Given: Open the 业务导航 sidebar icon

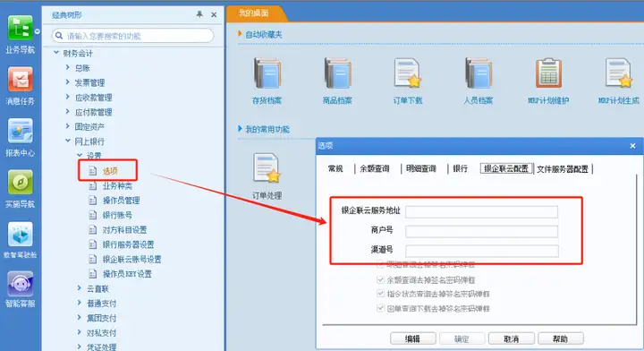Looking at the screenshot, I should tap(20, 29).
